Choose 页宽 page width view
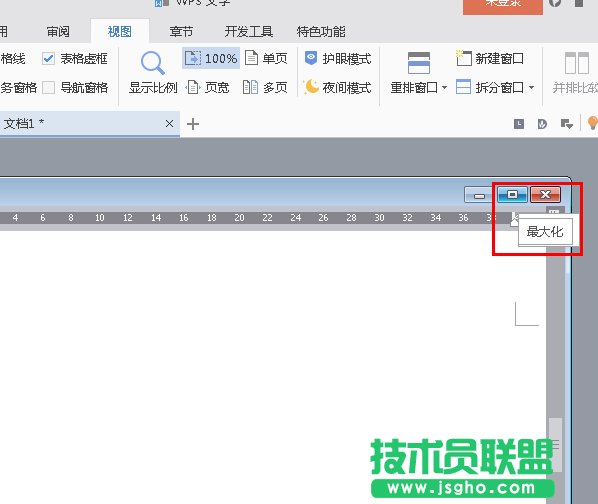This screenshot has width=598, height=504. click(x=207, y=87)
